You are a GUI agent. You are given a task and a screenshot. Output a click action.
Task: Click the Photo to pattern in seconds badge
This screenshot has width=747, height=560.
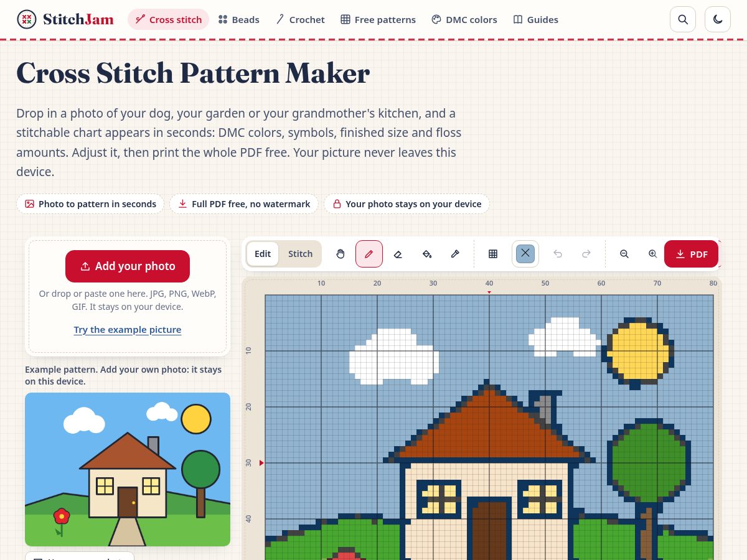[90, 204]
